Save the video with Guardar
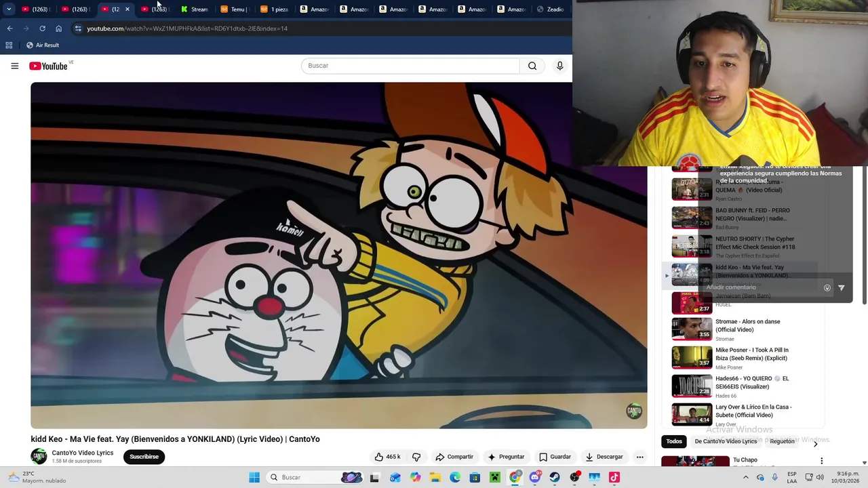Image resolution: width=868 pixels, height=488 pixels. [555, 457]
